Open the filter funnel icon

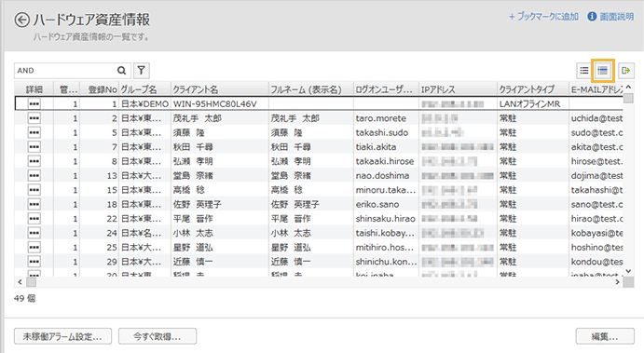[142, 71]
